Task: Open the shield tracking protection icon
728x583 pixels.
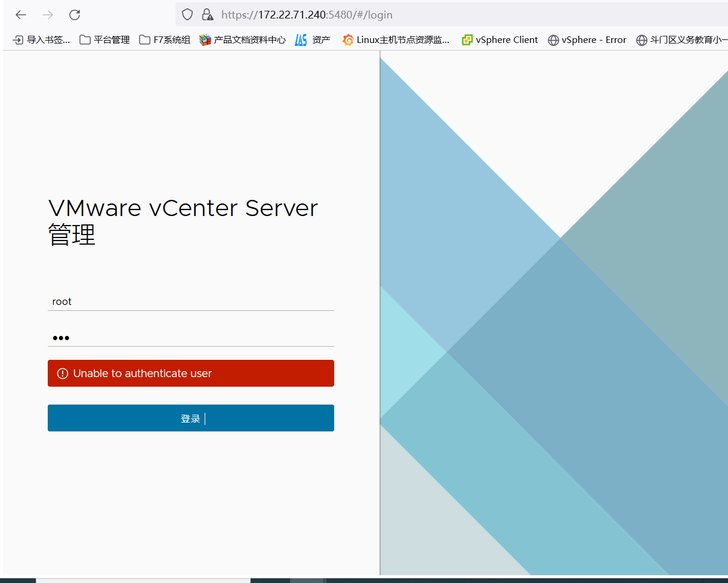Action: click(x=187, y=14)
